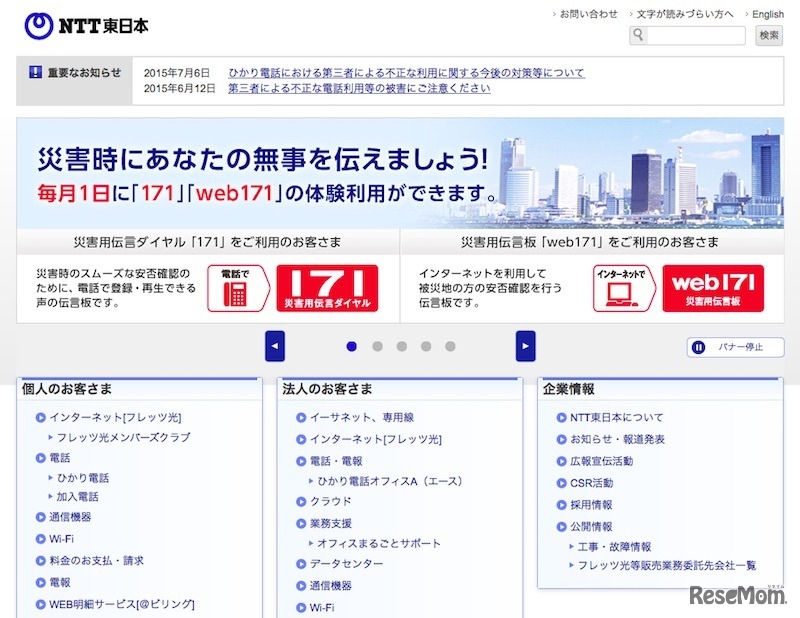
Task: Open お知らせ・報道発表 link
Action: [x=617, y=439]
